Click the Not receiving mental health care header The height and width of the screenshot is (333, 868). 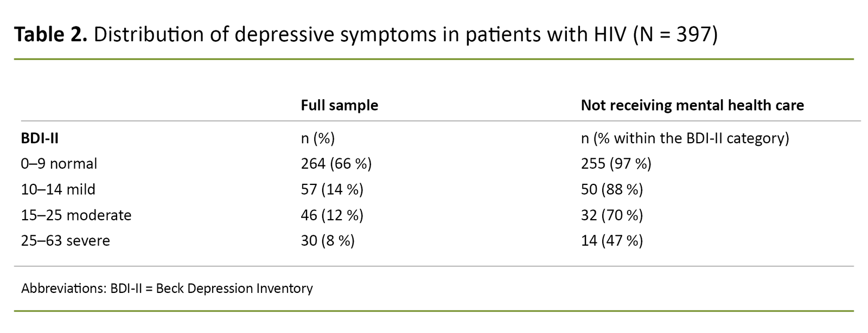coord(692,105)
